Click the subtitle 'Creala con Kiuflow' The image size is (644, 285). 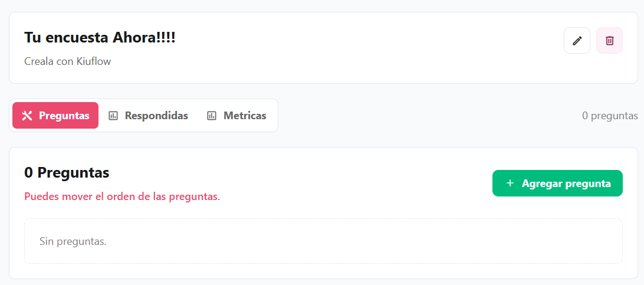[68, 61]
